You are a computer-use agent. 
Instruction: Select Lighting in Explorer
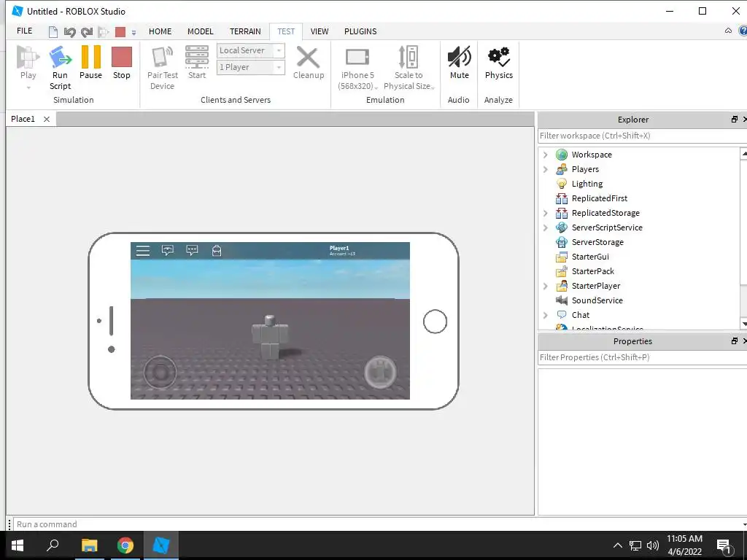click(x=587, y=184)
